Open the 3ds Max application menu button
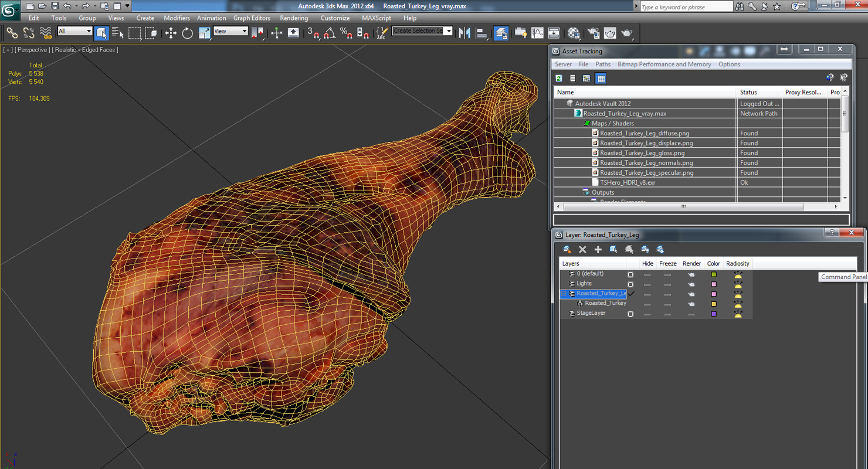 [10, 9]
